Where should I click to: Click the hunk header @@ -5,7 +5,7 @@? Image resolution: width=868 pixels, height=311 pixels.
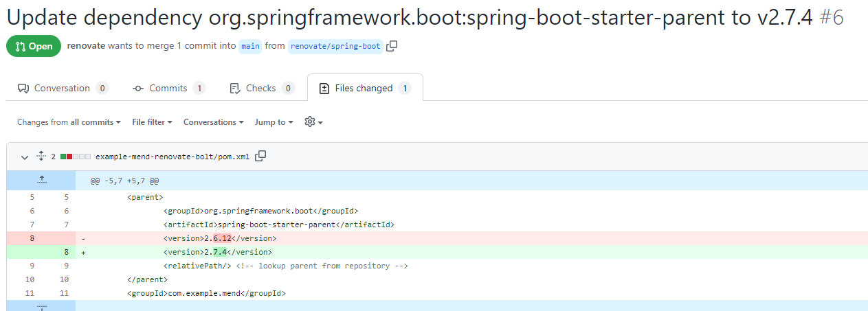coord(125,181)
